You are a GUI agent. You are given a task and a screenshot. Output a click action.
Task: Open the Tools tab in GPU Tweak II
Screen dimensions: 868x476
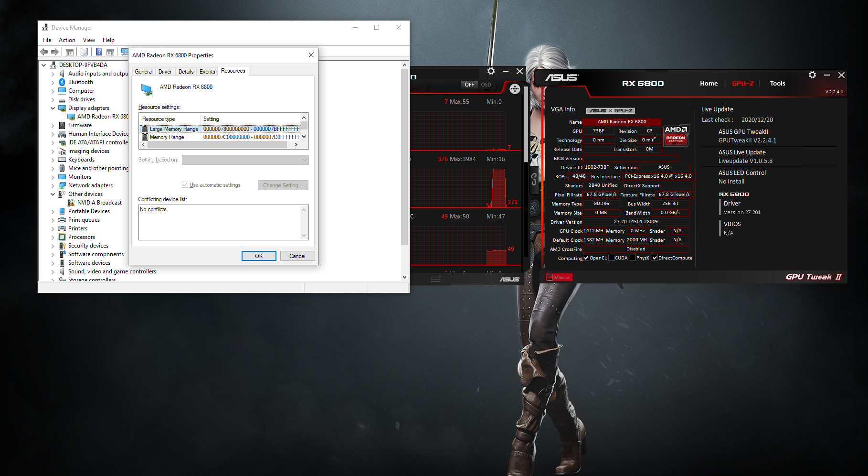click(x=777, y=84)
